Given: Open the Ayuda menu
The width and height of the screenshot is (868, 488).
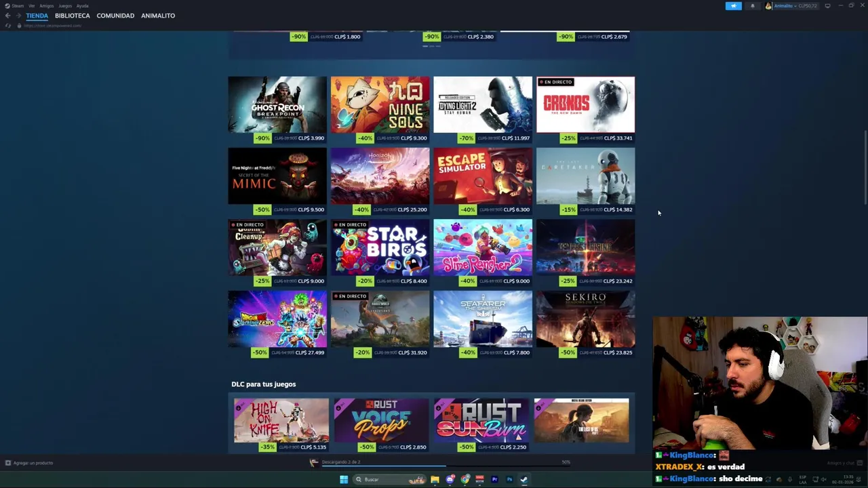Looking at the screenshot, I should (x=82, y=6).
